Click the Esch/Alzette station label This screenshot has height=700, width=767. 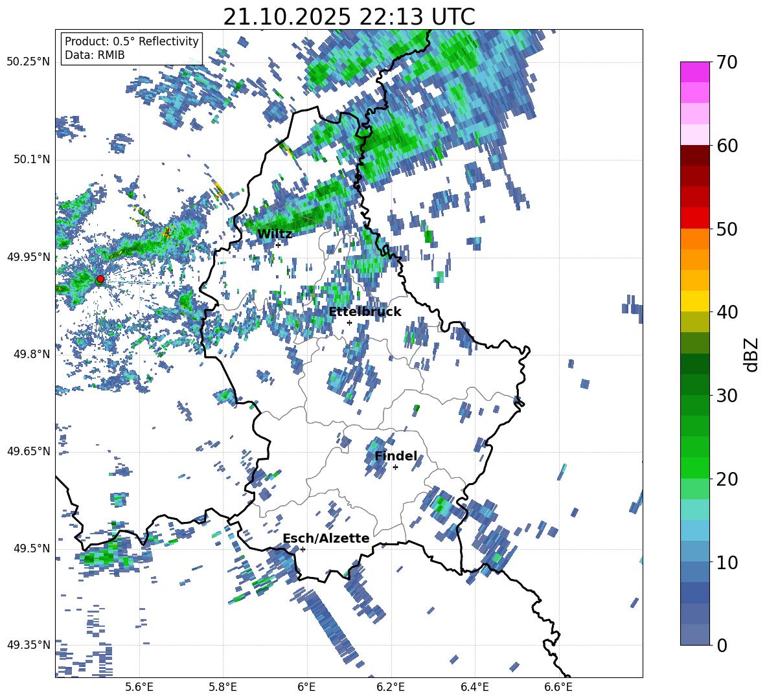pyautogui.click(x=326, y=538)
